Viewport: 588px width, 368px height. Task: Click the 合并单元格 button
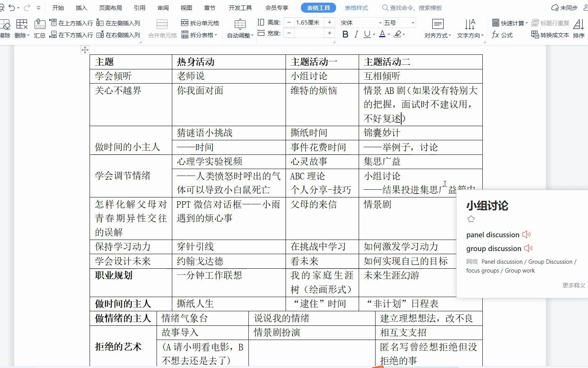point(162,29)
